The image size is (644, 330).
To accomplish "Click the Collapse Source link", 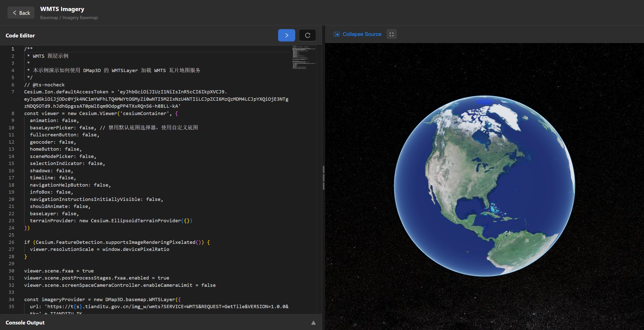I will [362, 34].
